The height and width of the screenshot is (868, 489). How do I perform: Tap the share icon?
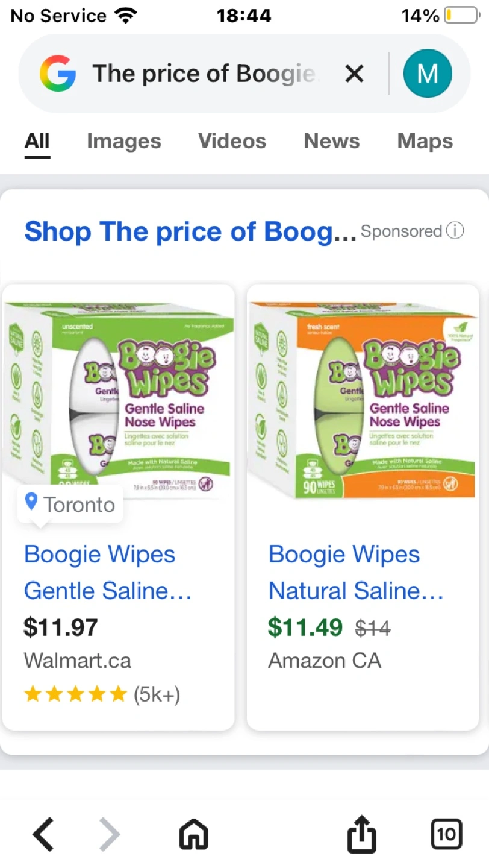click(x=361, y=834)
